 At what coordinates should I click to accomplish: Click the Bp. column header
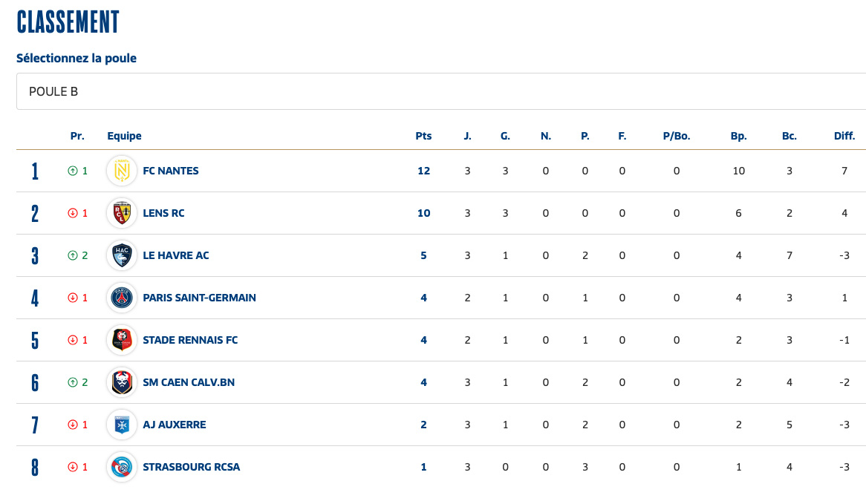click(738, 136)
